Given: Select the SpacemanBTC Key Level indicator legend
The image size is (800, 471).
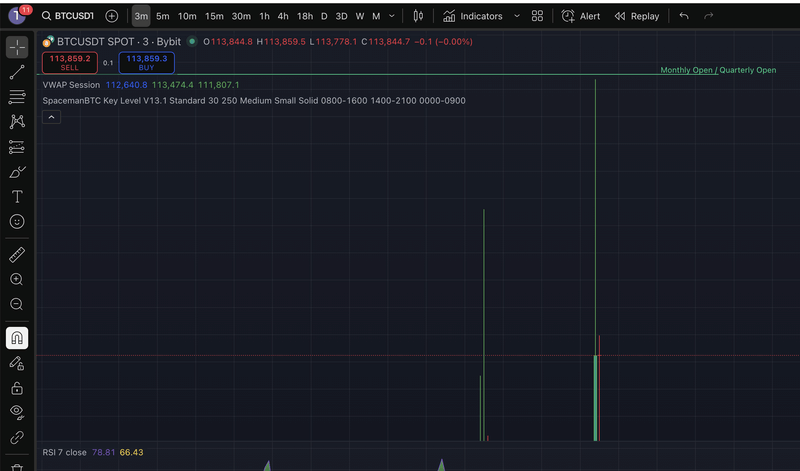Looking at the screenshot, I should click(x=254, y=101).
